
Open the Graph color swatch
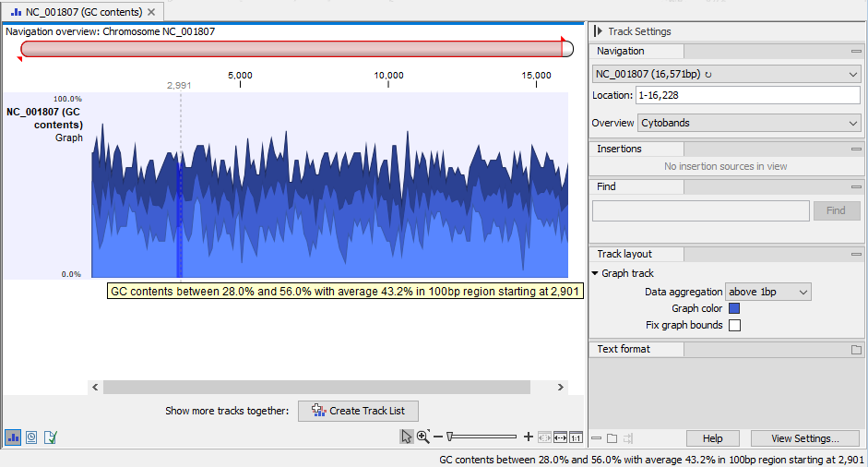pos(734,308)
